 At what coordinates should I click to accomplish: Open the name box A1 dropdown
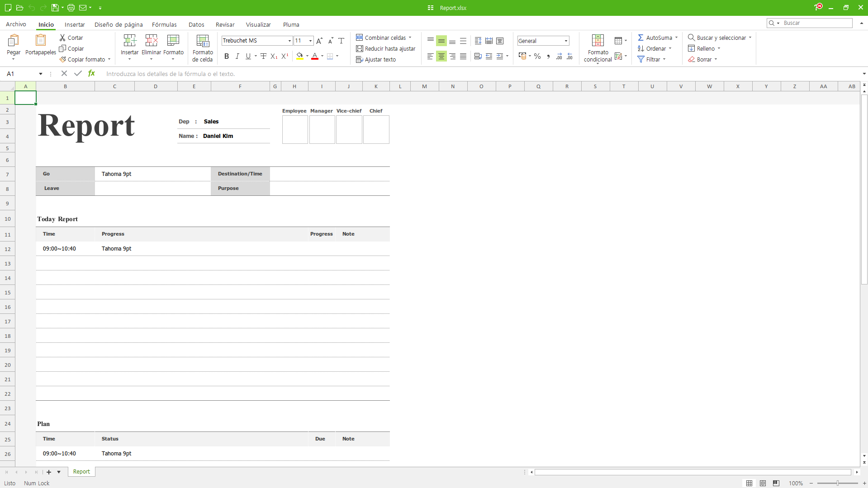(41, 74)
